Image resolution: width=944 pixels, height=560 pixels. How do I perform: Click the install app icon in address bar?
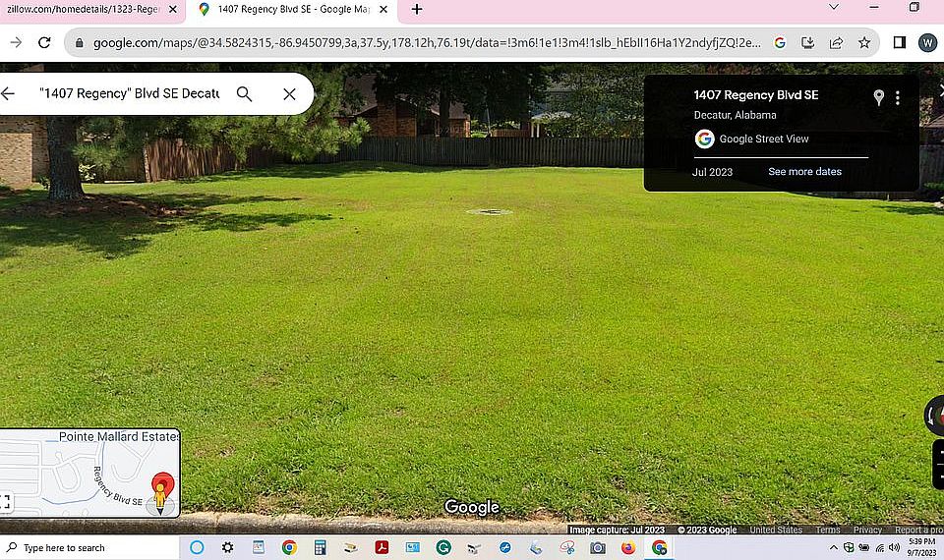coord(807,43)
